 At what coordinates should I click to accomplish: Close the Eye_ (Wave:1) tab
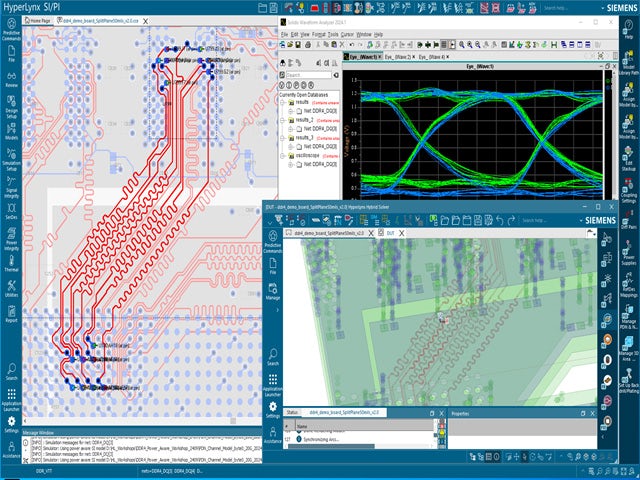[x=380, y=57]
